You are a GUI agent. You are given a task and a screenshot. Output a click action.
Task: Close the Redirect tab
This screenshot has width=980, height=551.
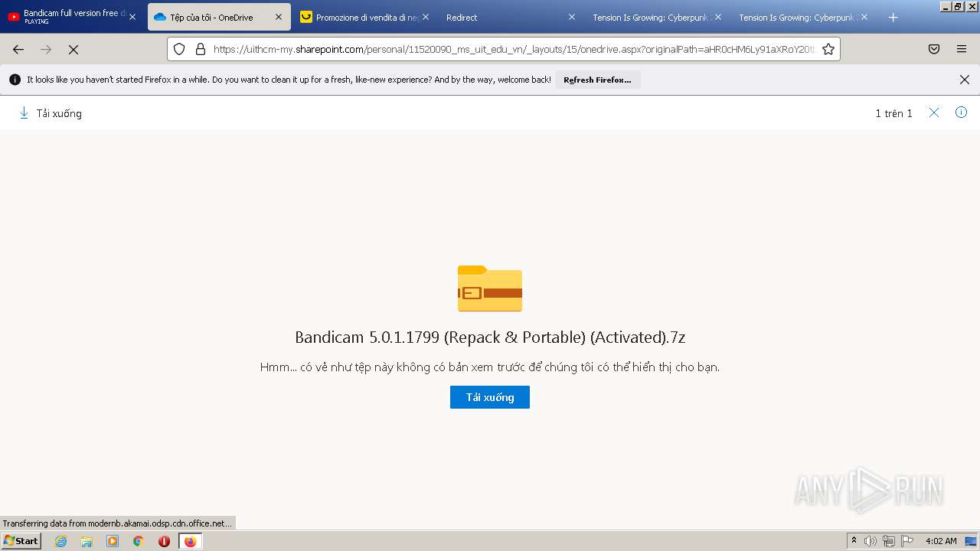[x=571, y=17]
